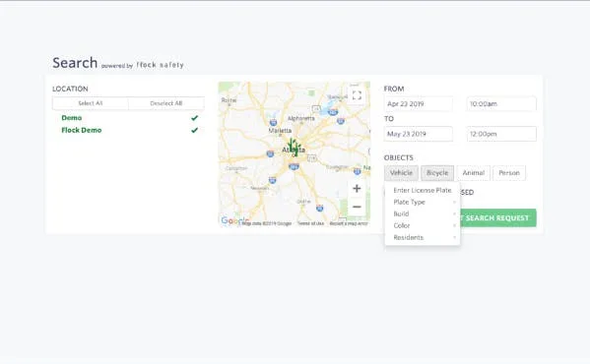Submit the Search Request
Screen dimensions: 590x364
point(497,217)
